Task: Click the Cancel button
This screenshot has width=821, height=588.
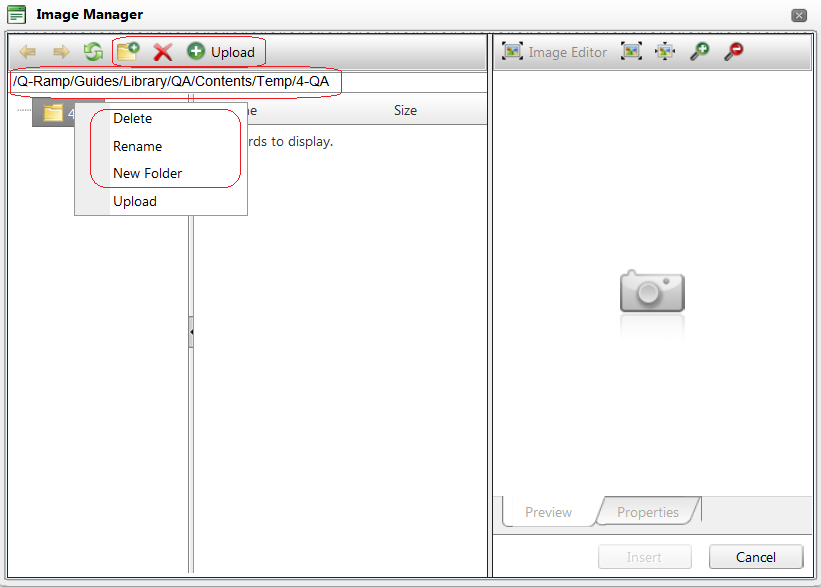Action: (x=756, y=557)
